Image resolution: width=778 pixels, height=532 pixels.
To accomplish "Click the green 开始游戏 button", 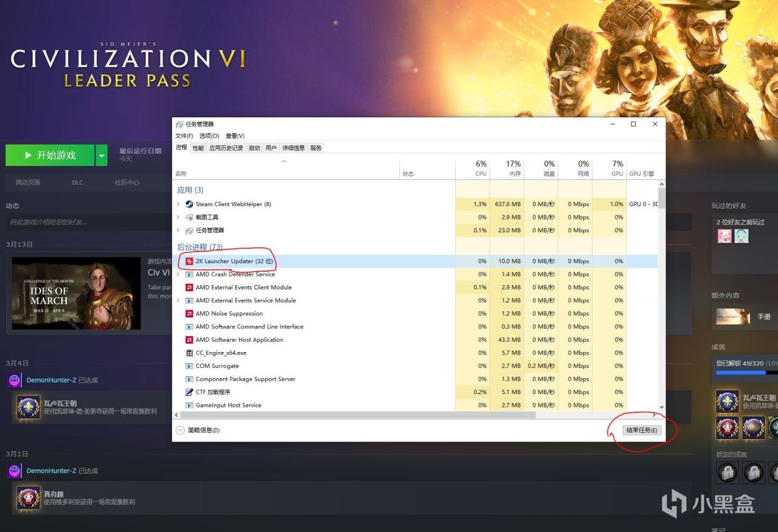I will [50, 156].
